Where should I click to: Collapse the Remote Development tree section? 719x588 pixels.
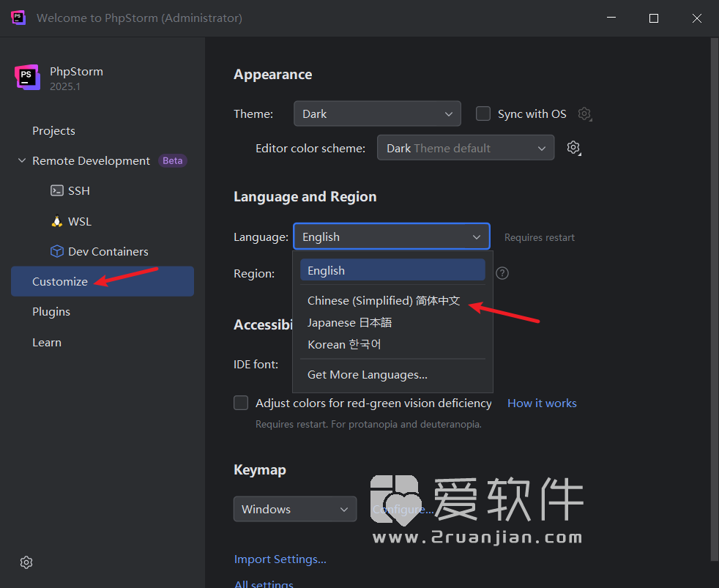click(x=21, y=160)
